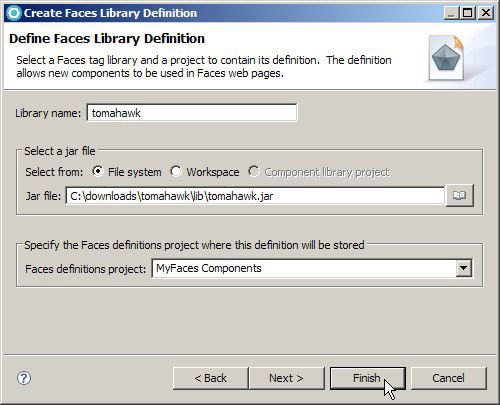The width and height of the screenshot is (500, 405).
Task: Go back with the Back button
Action: coord(211,378)
